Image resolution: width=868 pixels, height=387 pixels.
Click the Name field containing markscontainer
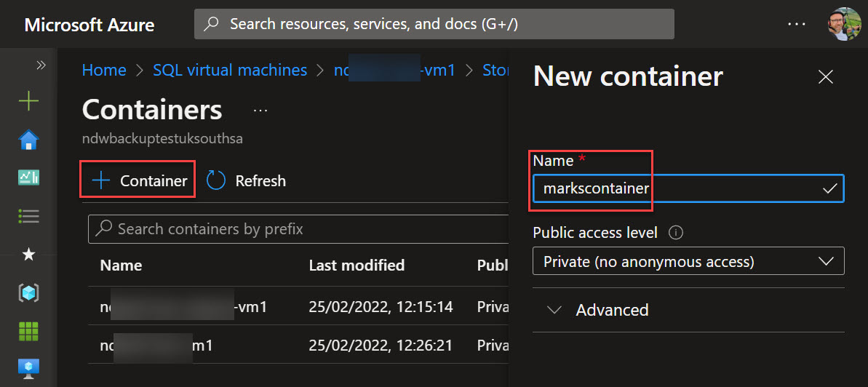click(x=688, y=188)
